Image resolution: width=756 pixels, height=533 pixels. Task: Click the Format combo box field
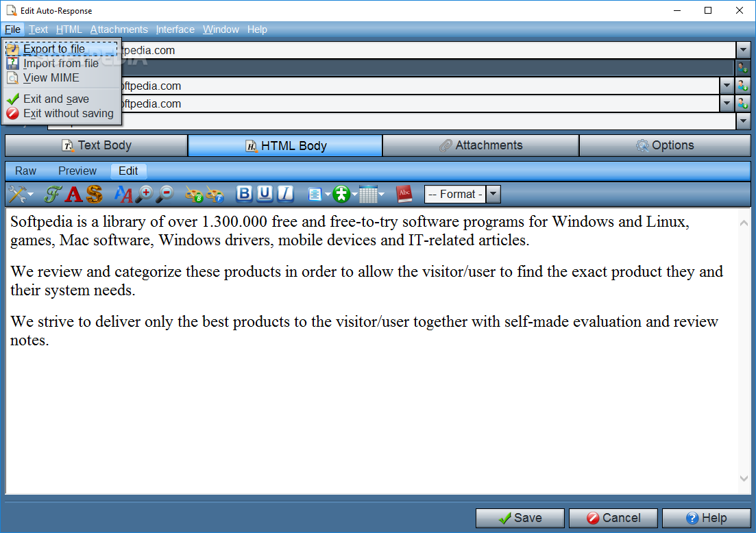tap(454, 194)
